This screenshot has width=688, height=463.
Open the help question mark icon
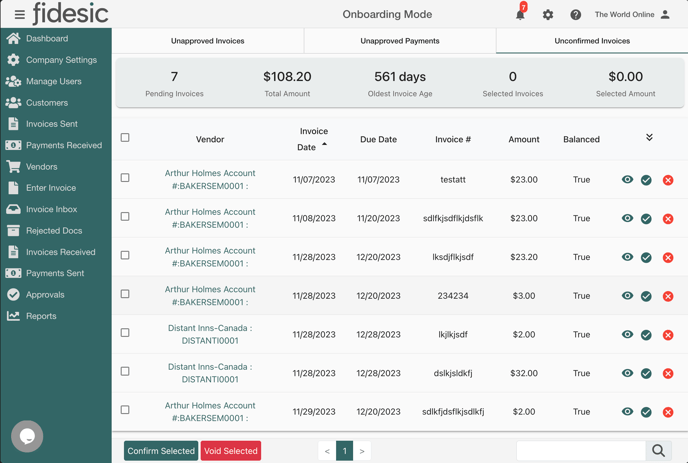coord(575,15)
